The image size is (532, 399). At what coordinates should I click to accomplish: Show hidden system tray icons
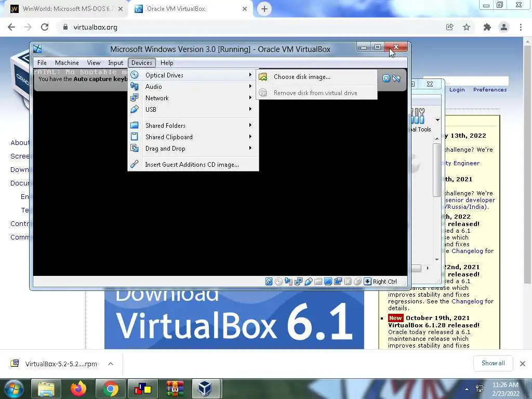(x=467, y=389)
